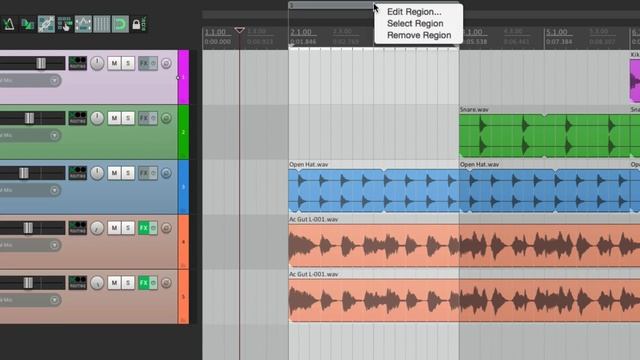640x360 pixels.
Task: Toggle the metronome icon in toolbar
Action: coord(9,24)
